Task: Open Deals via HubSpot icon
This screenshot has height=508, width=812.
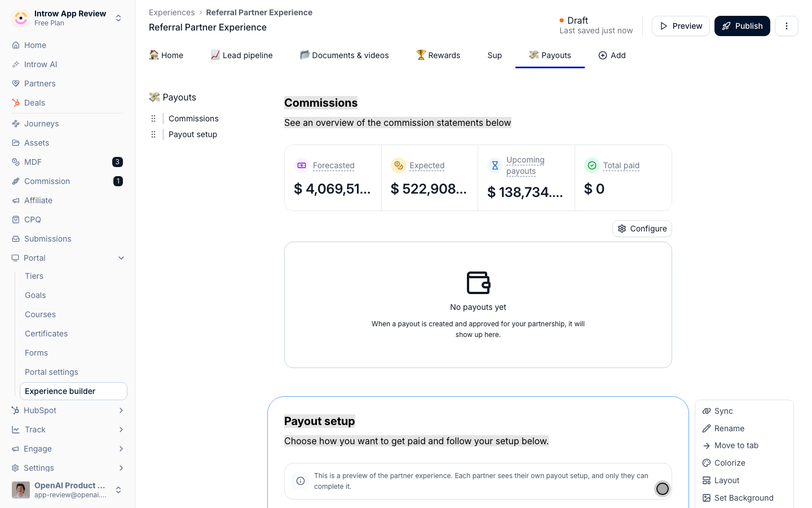Action: pyautogui.click(x=16, y=103)
